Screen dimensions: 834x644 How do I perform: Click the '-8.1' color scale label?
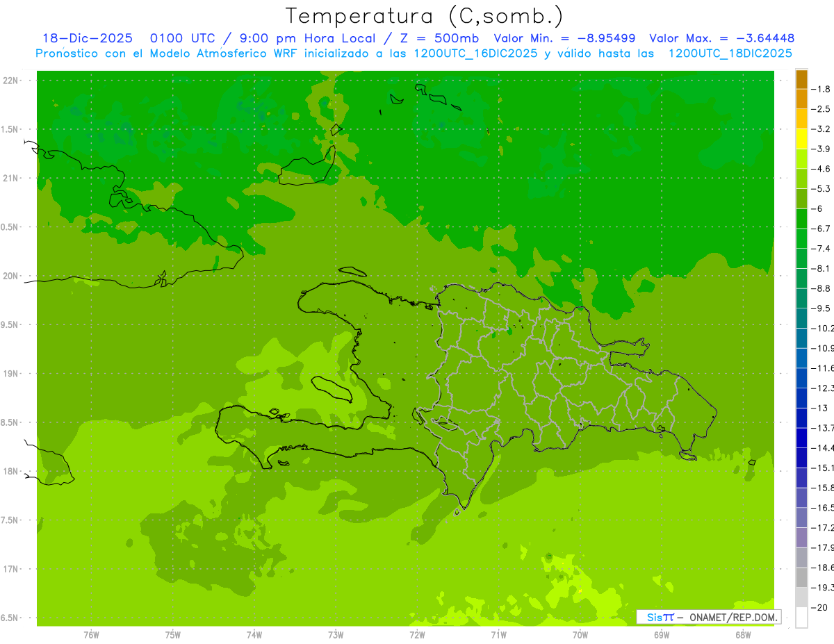pos(821,268)
